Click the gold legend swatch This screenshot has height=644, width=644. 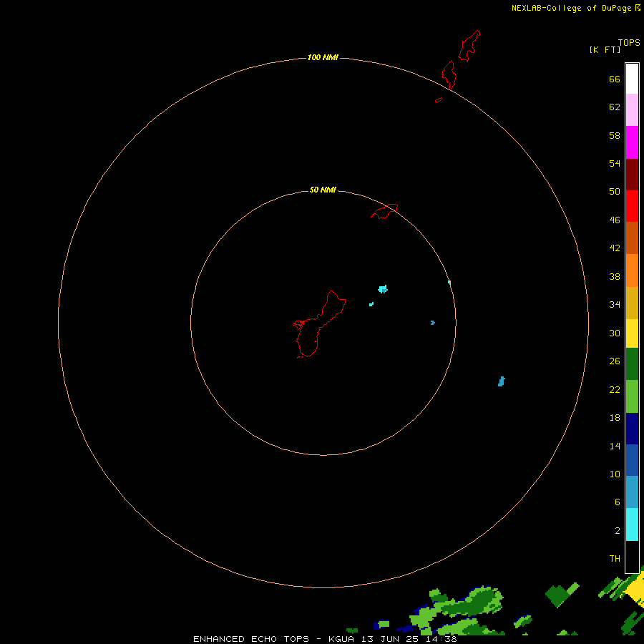pos(632,303)
